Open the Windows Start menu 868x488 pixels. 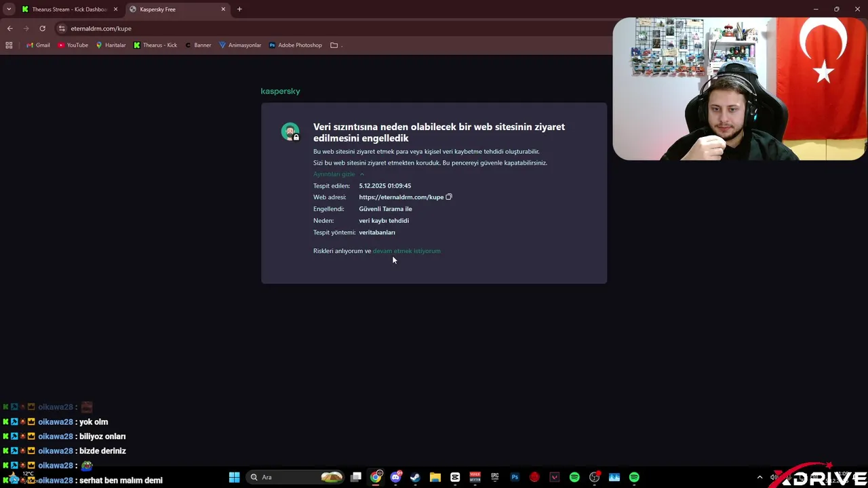tap(234, 477)
